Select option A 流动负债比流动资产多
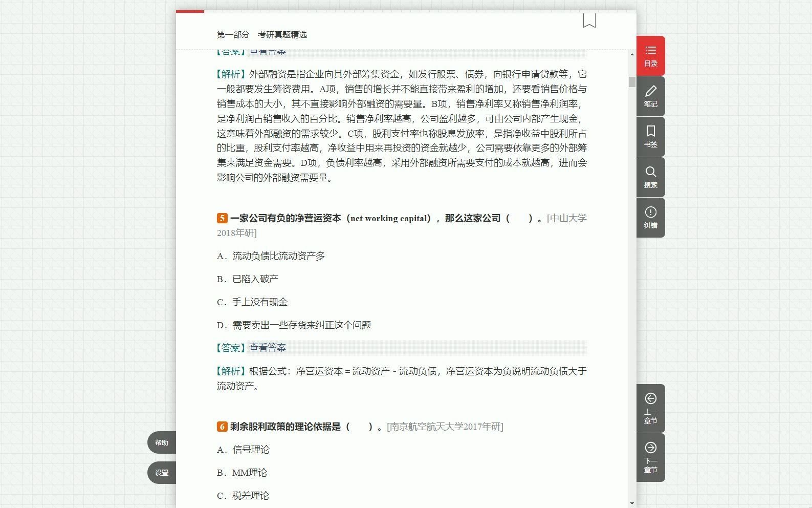This screenshot has height=508, width=812. pos(271,256)
